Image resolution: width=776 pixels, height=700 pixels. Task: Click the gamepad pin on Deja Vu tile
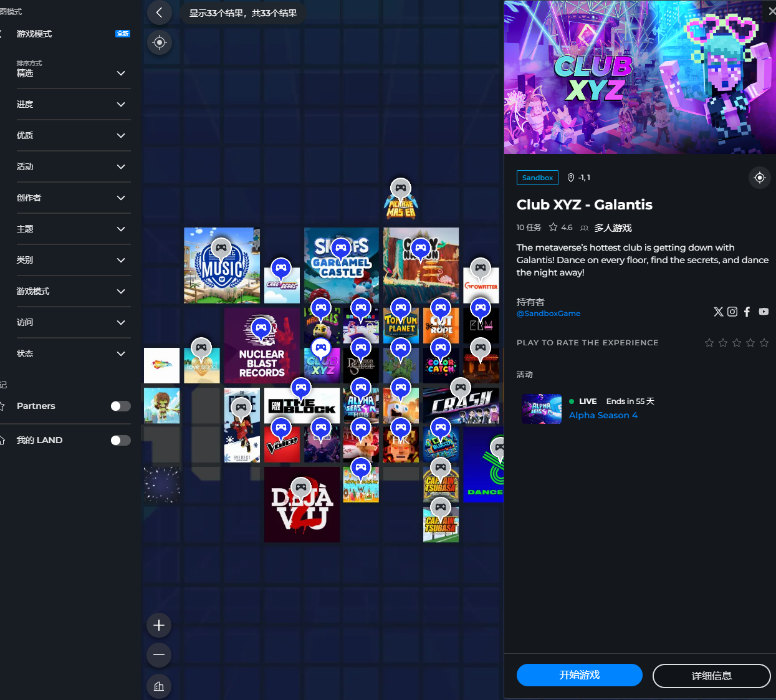click(301, 487)
